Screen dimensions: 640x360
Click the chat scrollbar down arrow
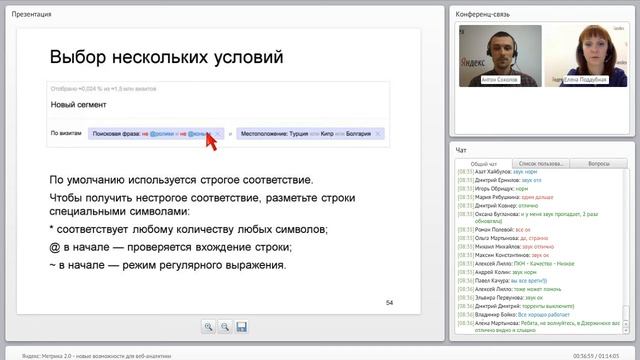(x=627, y=331)
